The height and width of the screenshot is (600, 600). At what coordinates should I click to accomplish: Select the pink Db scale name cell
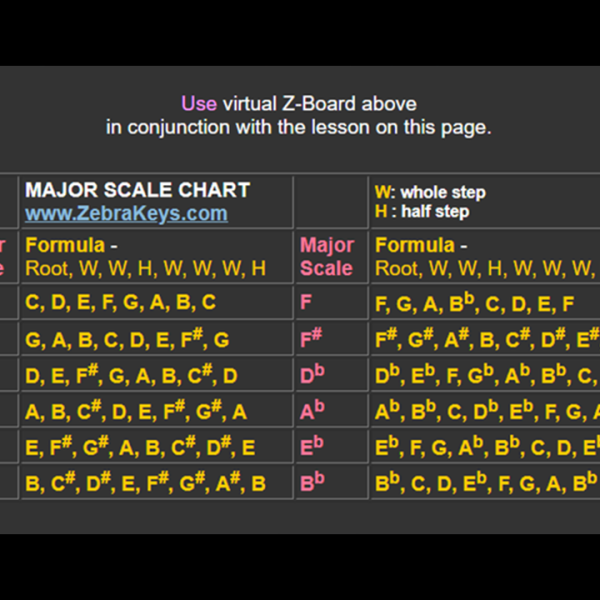click(x=313, y=375)
